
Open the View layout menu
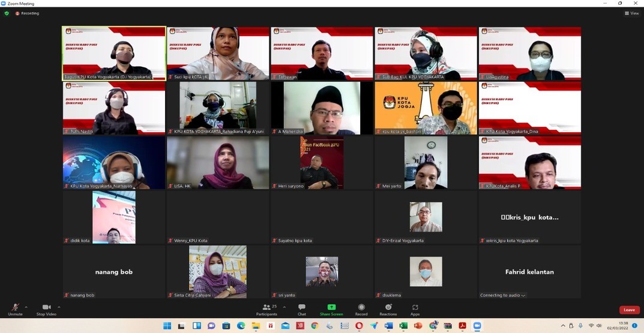[x=631, y=13]
